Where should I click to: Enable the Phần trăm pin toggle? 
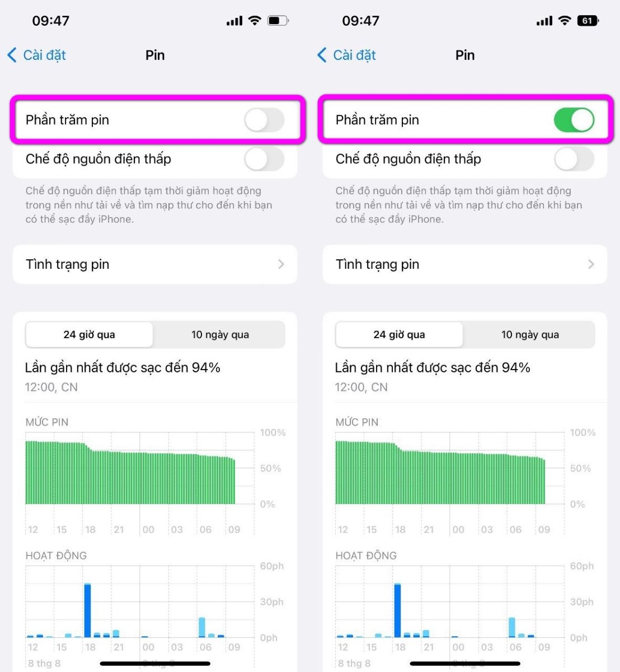(264, 119)
